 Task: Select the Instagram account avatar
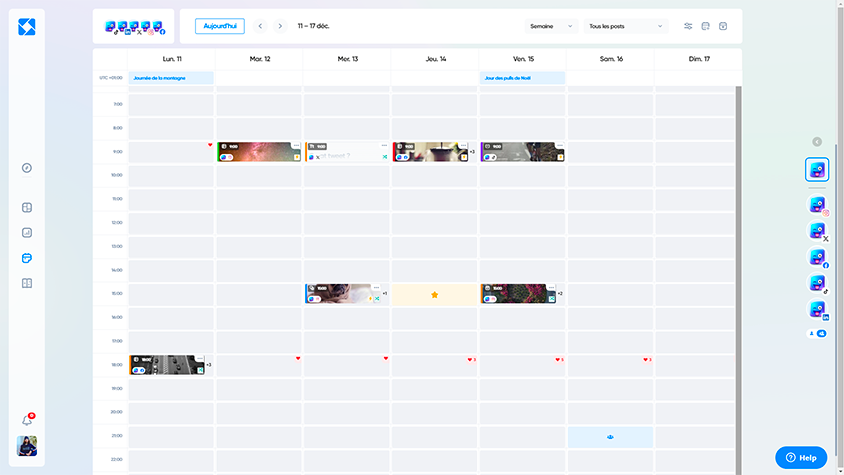(817, 205)
